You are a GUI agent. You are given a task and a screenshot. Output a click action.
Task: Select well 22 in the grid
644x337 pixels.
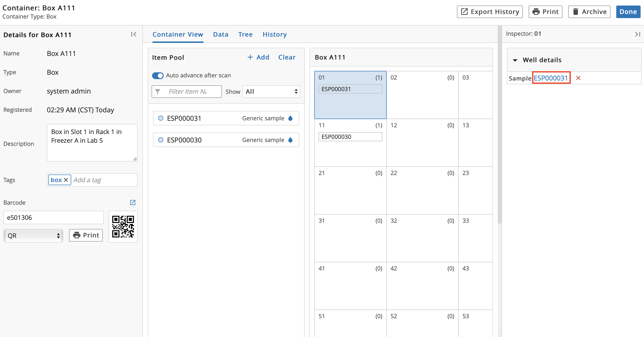[422, 190]
